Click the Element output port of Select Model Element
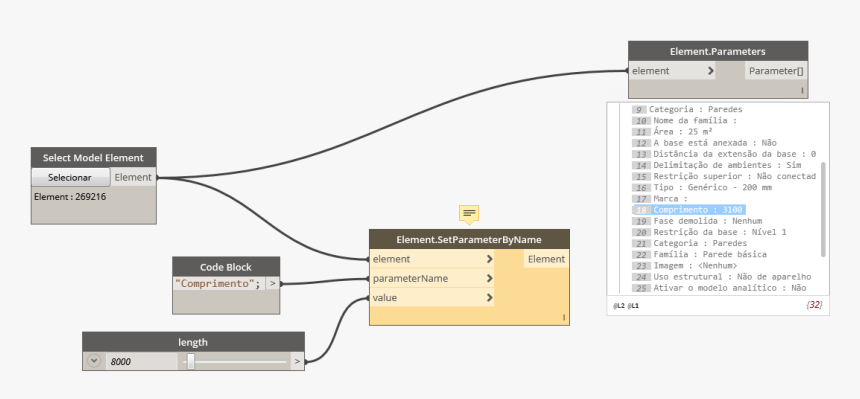The width and height of the screenshot is (860, 399). click(133, 177)
